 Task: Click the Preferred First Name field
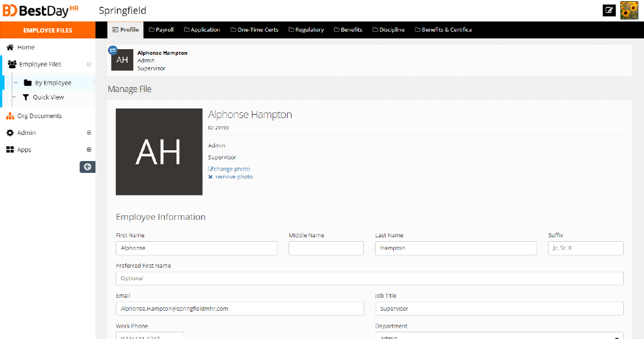click(x=369, y=278)
